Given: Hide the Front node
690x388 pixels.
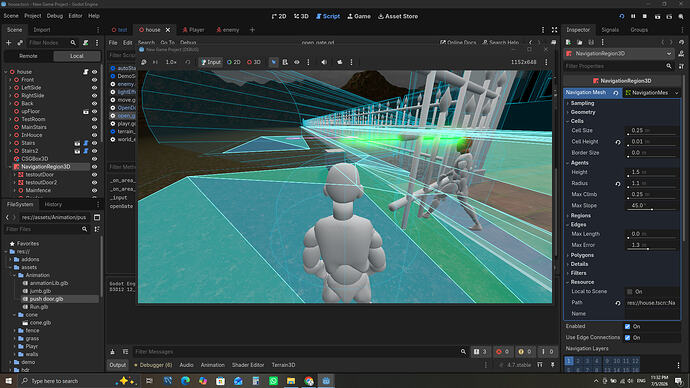Looking at the screenshot, I should click(94, 80).
